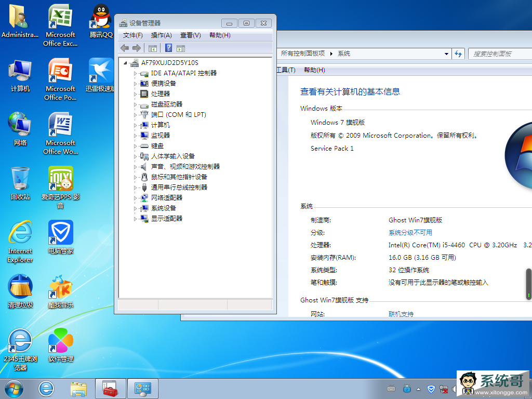Toggle the action pane toolbar icon
532x399 pixels.
pos(181,48)
